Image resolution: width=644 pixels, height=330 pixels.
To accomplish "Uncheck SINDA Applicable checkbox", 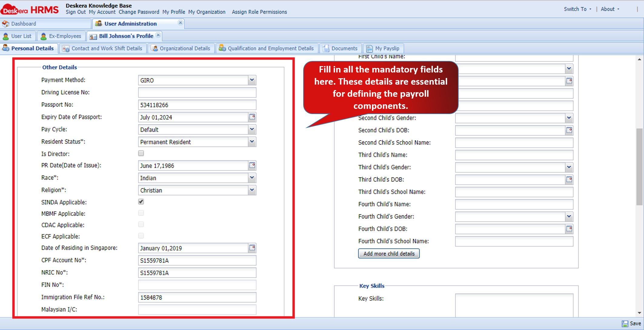I will coord(141,202).
